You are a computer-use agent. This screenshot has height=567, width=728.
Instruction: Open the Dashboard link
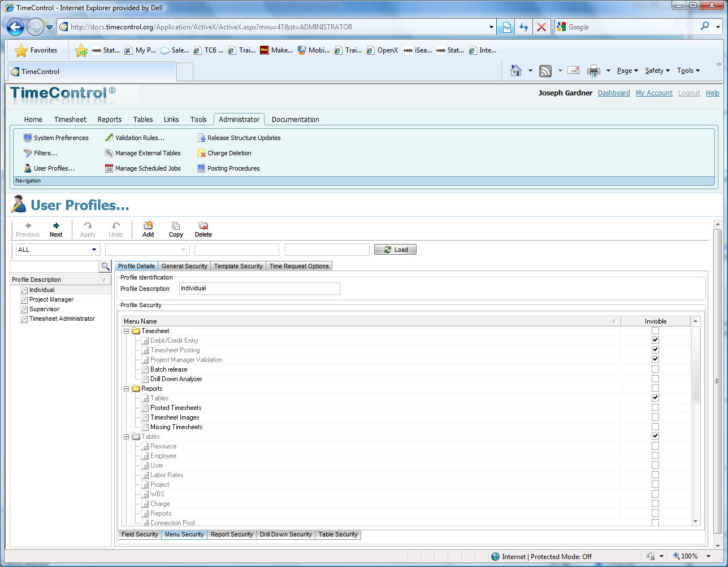[614, 93]
